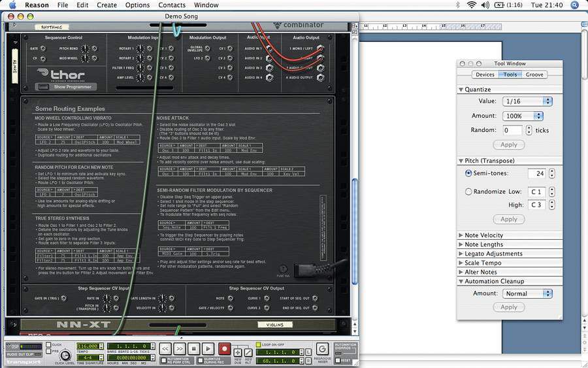Enable the metronome Click checkbox

48,344
